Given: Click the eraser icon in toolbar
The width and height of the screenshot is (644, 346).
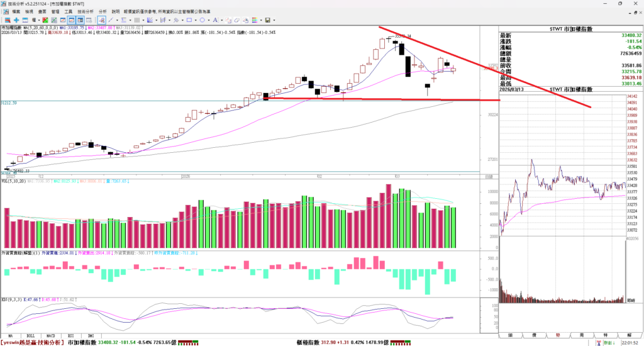Looking at the screenshot, I should click(x=237, y=20).
